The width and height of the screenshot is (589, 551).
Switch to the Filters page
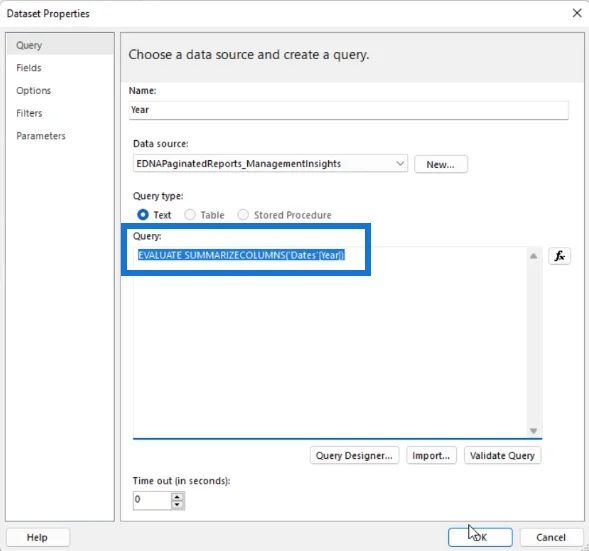(60, 113)
